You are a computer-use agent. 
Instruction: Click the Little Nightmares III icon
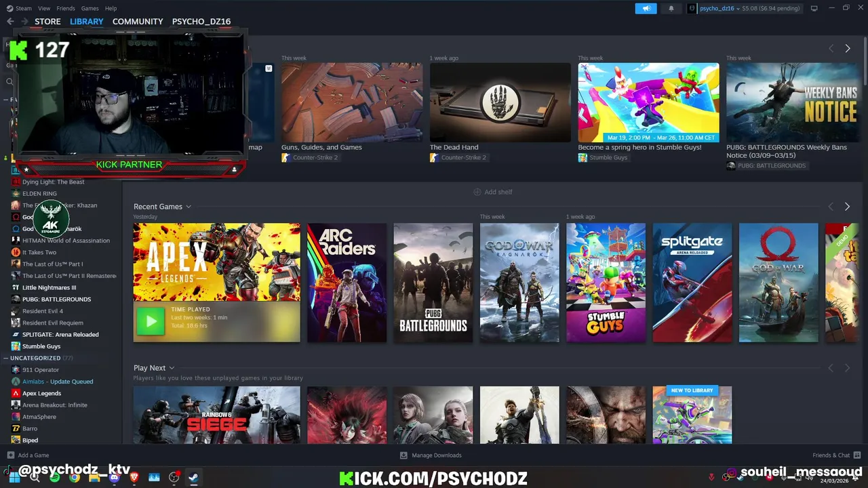(x=16, y=287)
